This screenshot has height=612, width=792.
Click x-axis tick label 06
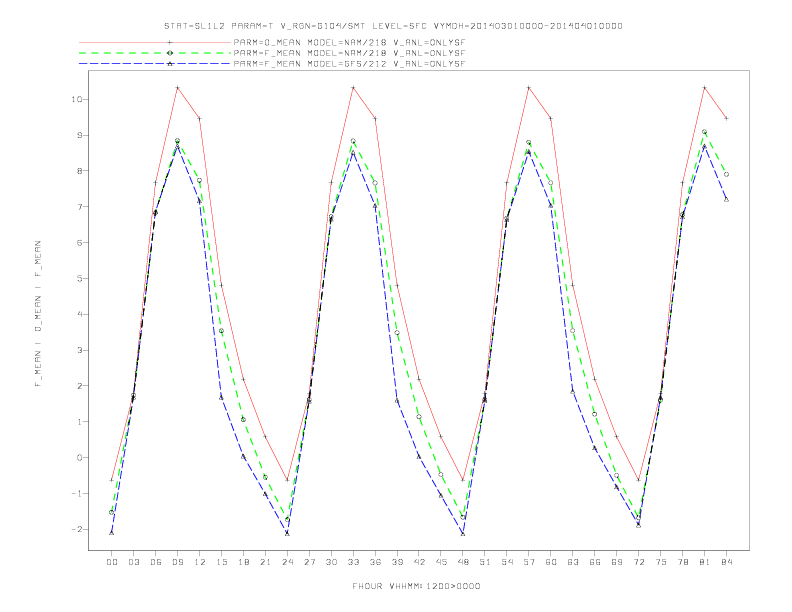point(156,562)
